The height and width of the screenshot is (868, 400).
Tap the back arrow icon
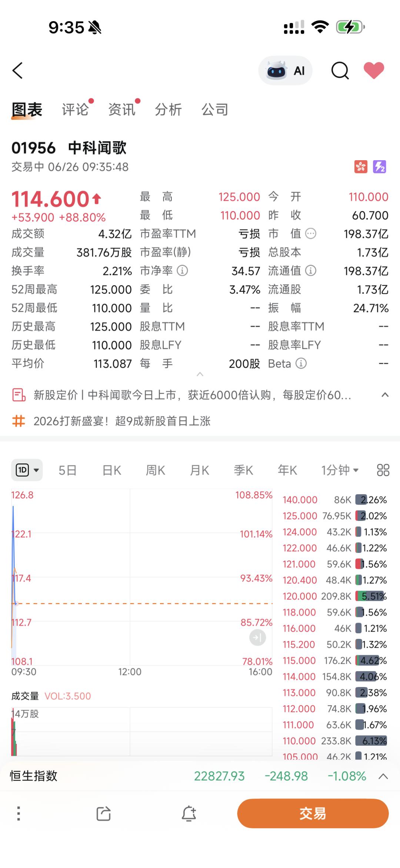pos(17,70)
